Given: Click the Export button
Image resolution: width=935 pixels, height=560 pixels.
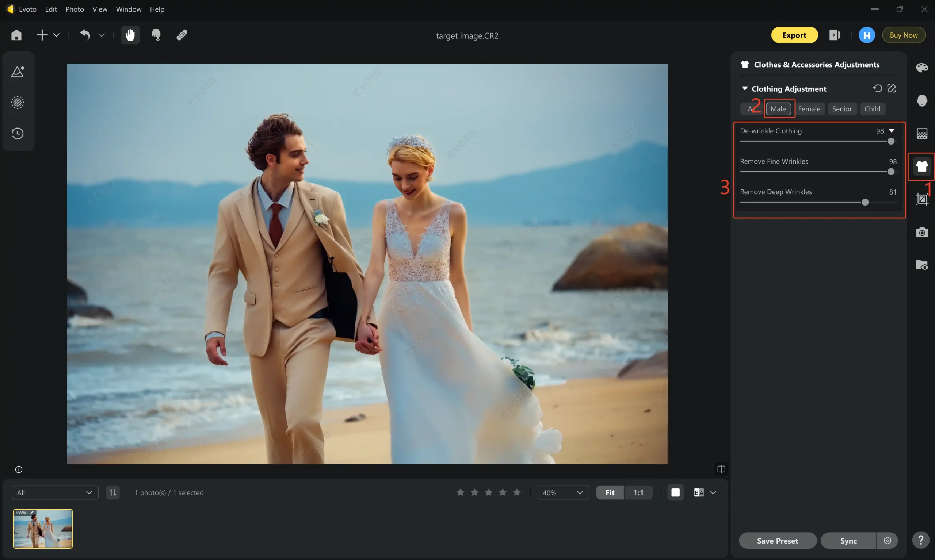Looking at the screenshot, I should (794, 35).
